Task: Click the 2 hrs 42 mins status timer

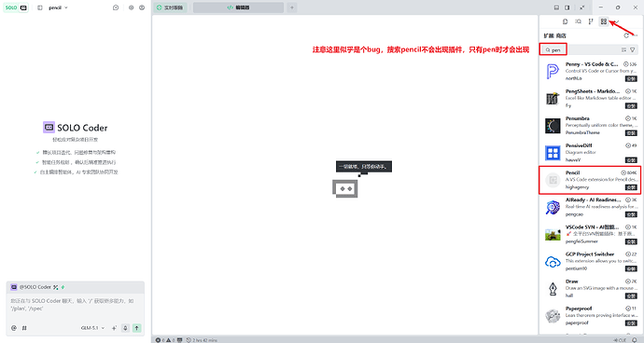Action: (202, 340)
